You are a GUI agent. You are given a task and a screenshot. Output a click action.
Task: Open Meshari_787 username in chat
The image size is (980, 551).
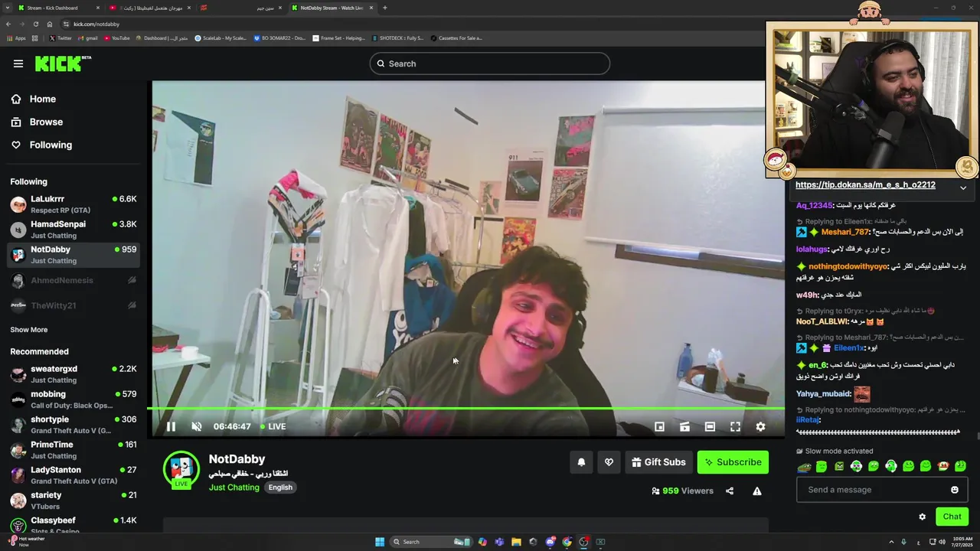click(845, 232)
